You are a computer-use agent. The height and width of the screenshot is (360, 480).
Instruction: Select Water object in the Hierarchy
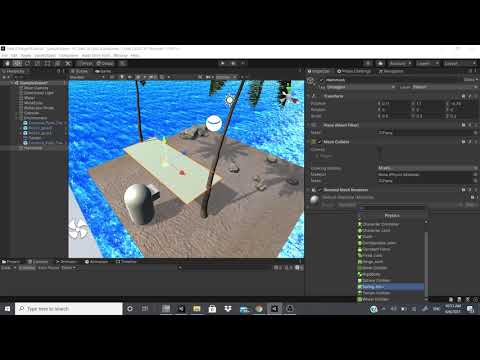click(29, 98)
